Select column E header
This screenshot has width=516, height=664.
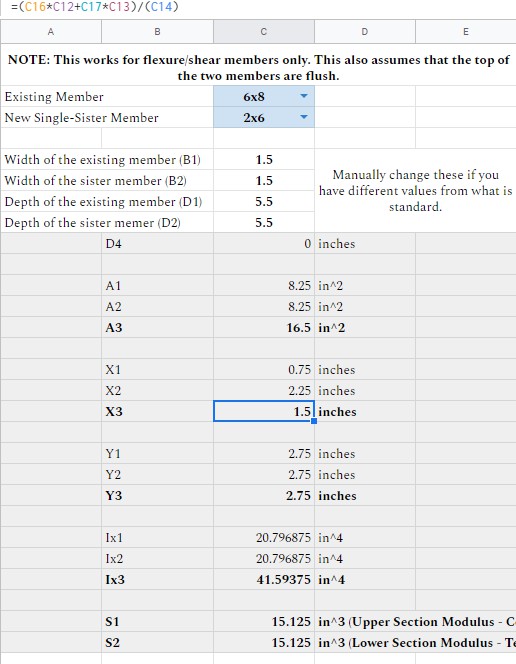466,32
